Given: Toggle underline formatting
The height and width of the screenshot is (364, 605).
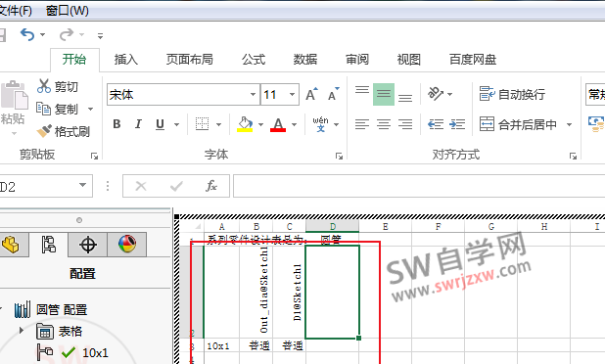Looking at the screenshot, I should click(161, 124).
